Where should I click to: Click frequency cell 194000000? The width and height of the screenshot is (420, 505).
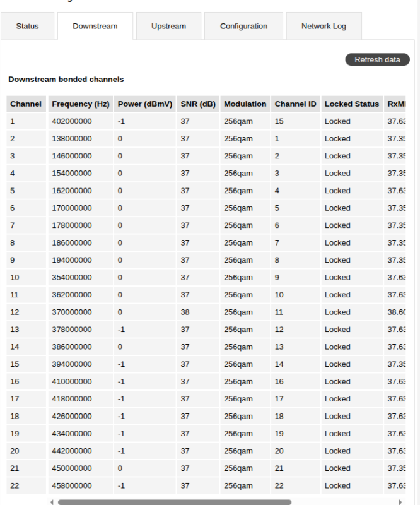tap(81, 260)
